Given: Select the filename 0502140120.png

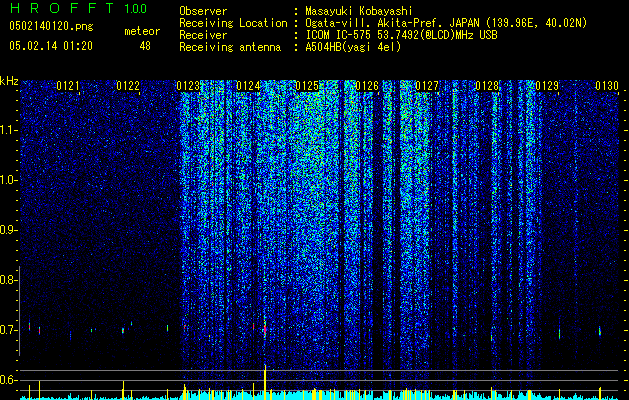Looking at the screenshot, I should point(51,26).
